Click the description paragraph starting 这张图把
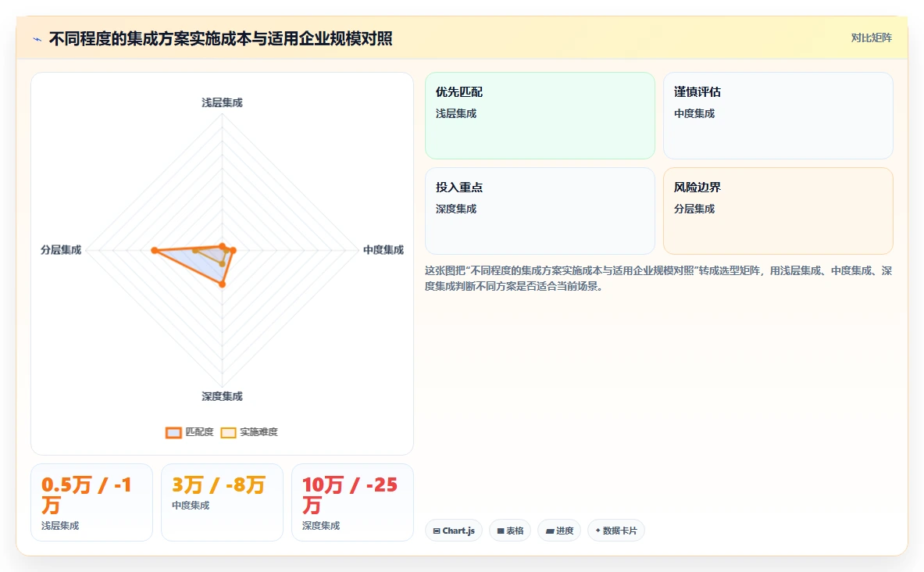Viewport: 924px width, 572px height. [x=658, y=278]
